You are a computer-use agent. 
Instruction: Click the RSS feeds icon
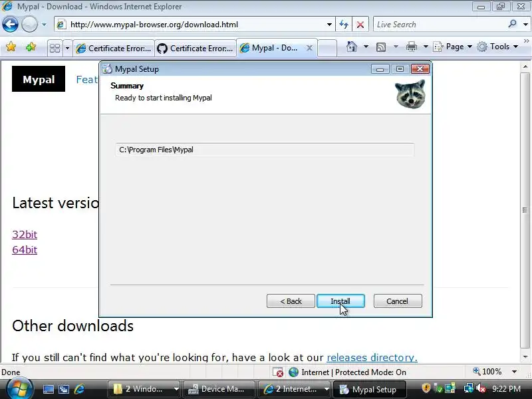(x=381, y=47)
